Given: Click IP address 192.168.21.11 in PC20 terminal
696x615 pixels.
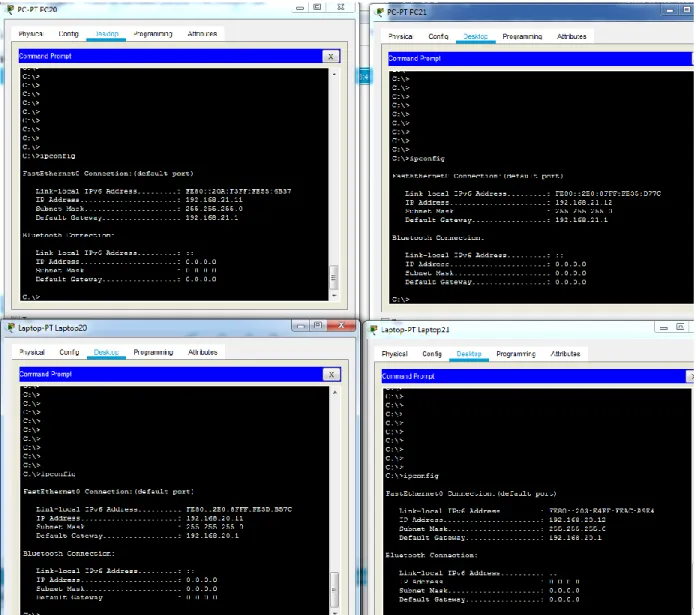Looking at the screenshot, I should point(214,200).
